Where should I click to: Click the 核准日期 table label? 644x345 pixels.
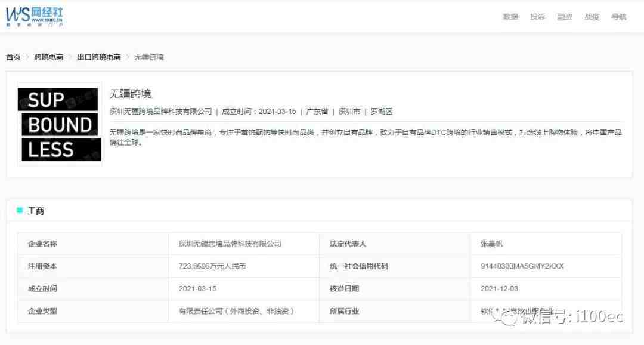[344, 289]
